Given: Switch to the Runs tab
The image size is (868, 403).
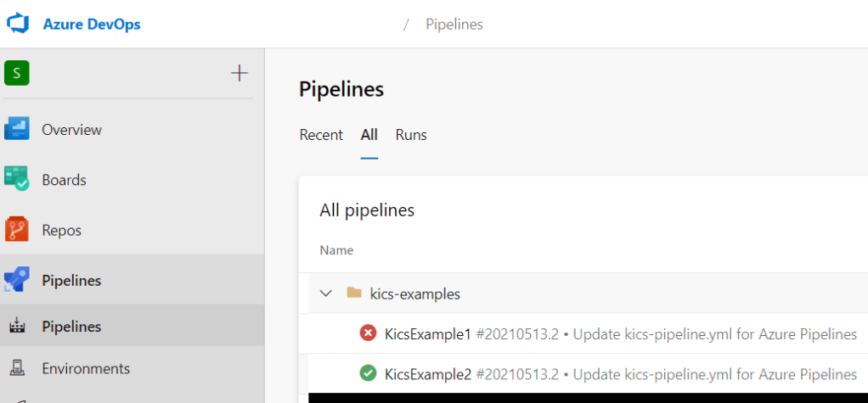Looking at the screenshot, I should click(x=411, y=135).
